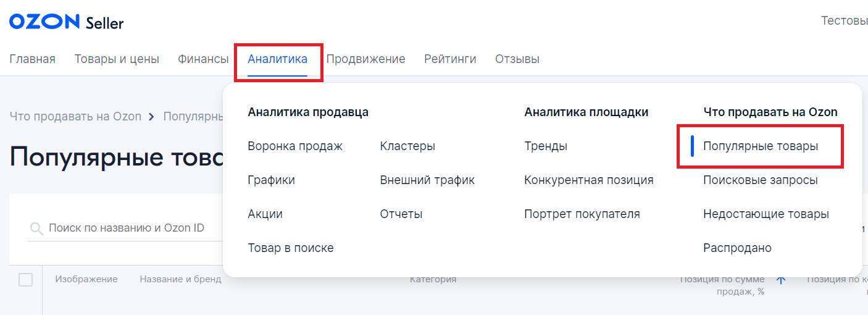Open Распродано menu item

coord(737,248)
